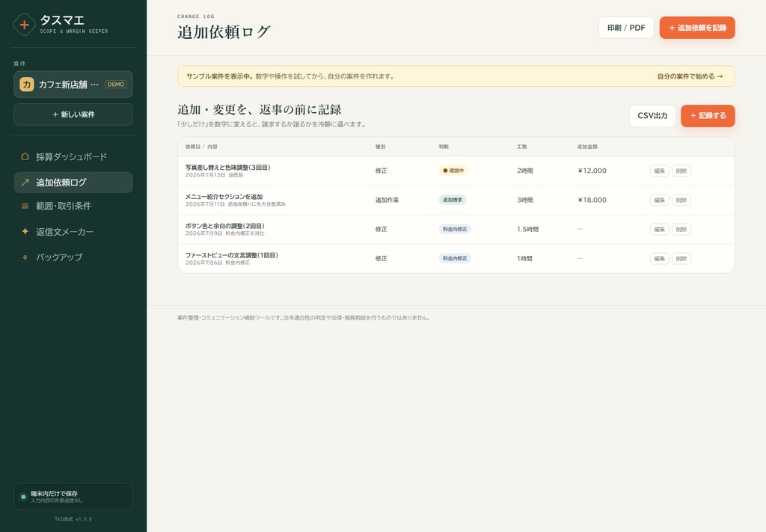Click the メニュー紹介セクションを追加 title
The width and height of the screenshot is (766, 532).
pos(224,196)
